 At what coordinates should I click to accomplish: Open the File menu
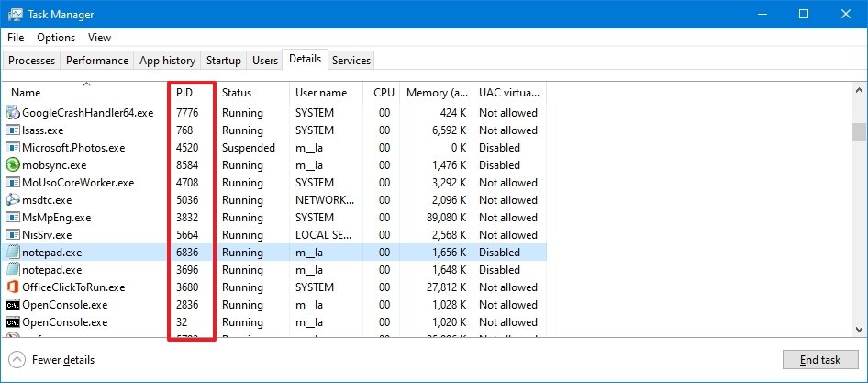(x=16, y=38)
